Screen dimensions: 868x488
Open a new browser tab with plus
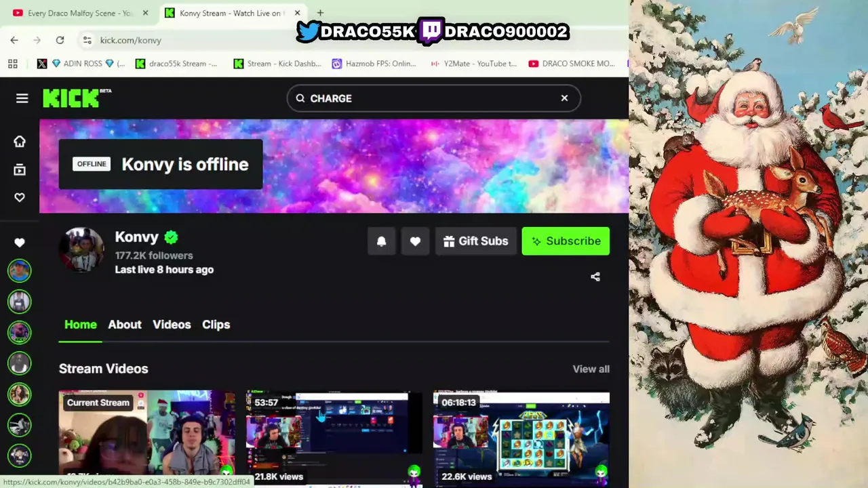320,13
